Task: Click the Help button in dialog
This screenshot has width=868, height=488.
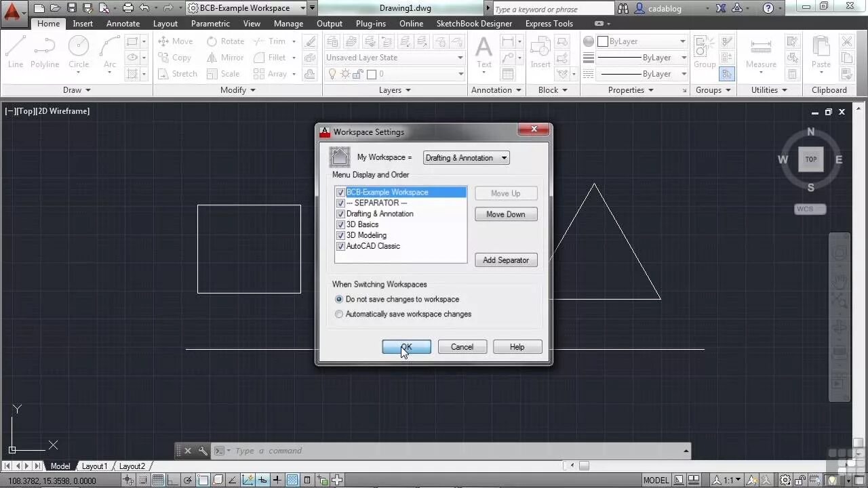Action: (x=517, y=347)
